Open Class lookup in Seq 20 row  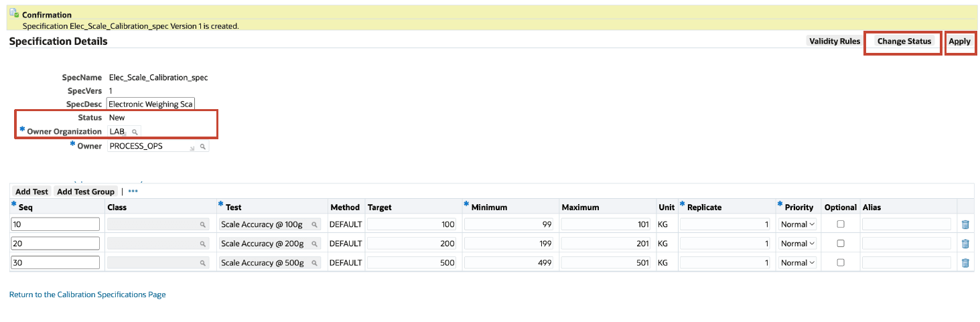tap(202, 244)
